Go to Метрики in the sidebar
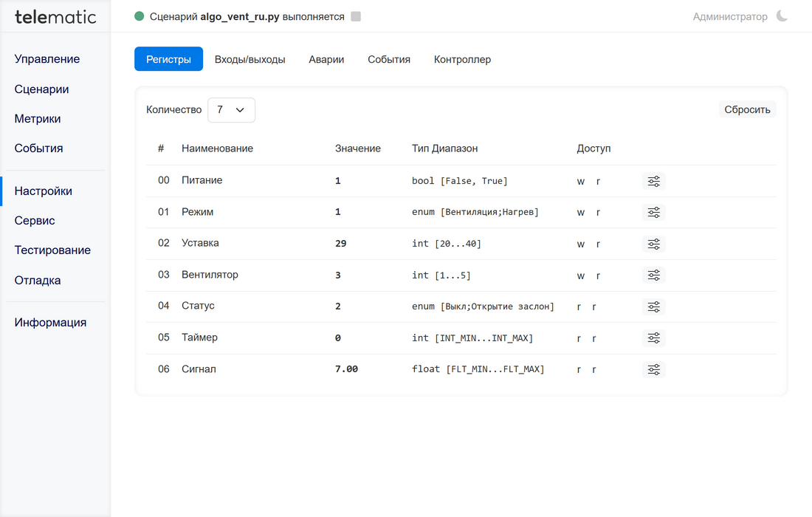The width and height of the screenshot is (812, 517). (38, 119)
